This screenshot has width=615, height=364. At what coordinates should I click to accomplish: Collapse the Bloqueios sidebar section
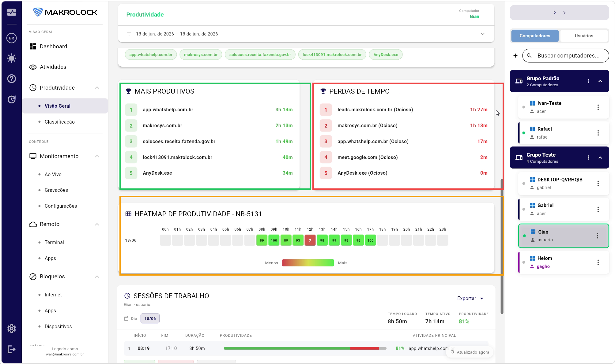pyautogui.click(x=97, y=277)
